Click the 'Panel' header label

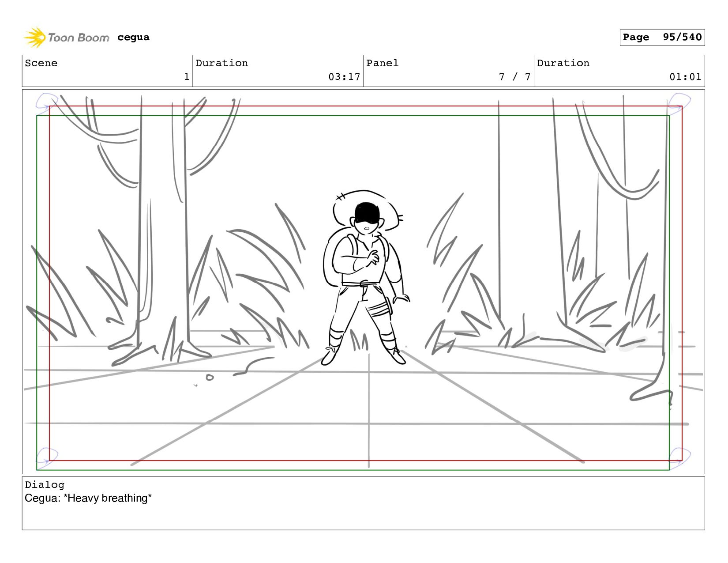383,63
